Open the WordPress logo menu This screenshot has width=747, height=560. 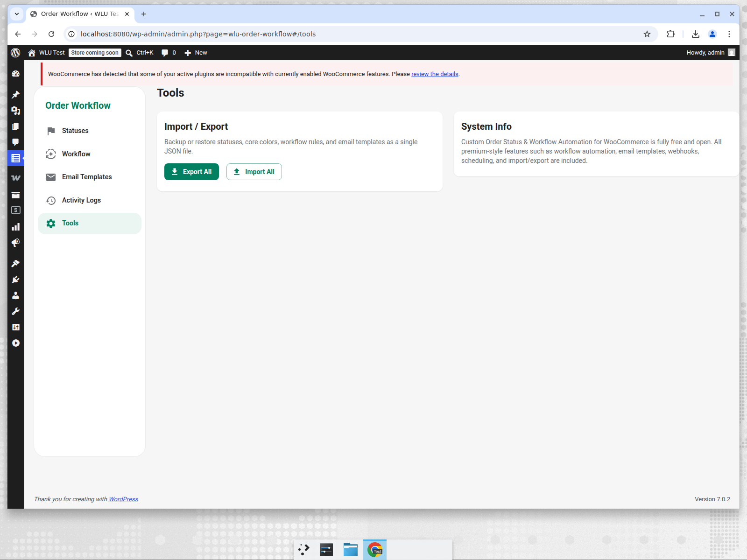(x=15, y=53)
